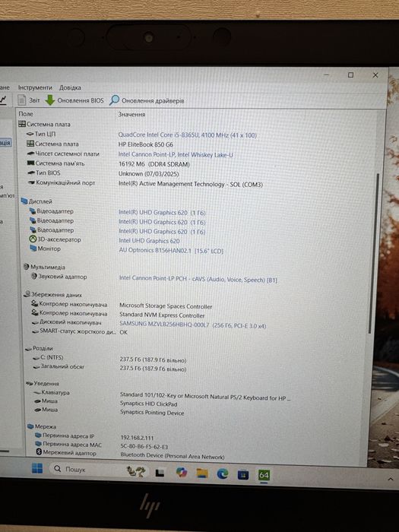Select the Загальний обсяг row label
Image resolution: width=399 pixels, height=532 pixels.
[63, 366]
